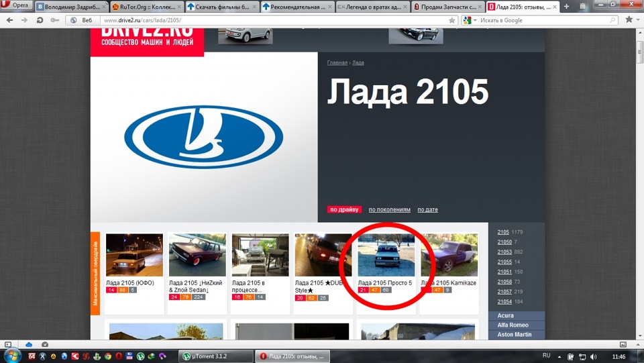Sort cars по дате
Image resolution: width=644 pixels, height=363 pixels.
(x=427, y=209)
